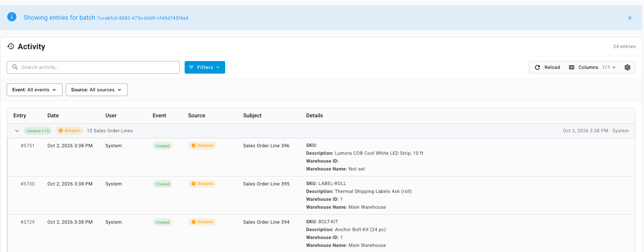Click Amazon source tag on entry #5729
644x252 pixels.
tap(202, 222)
